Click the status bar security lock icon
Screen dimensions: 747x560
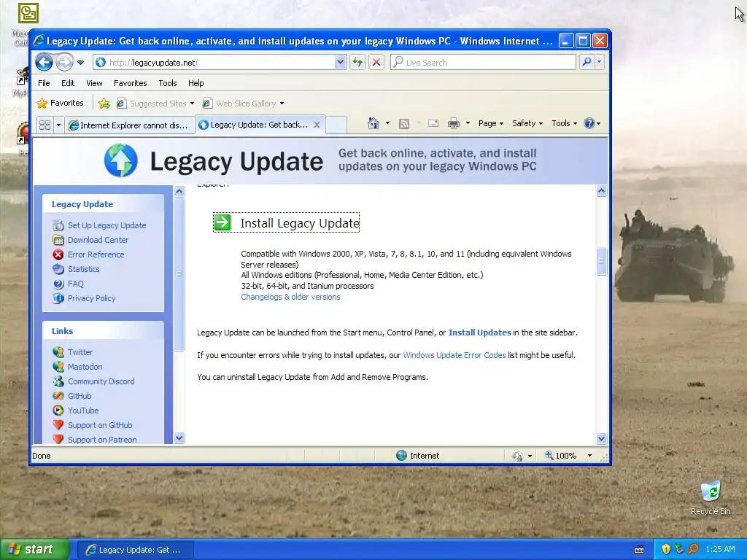point(517,456)
